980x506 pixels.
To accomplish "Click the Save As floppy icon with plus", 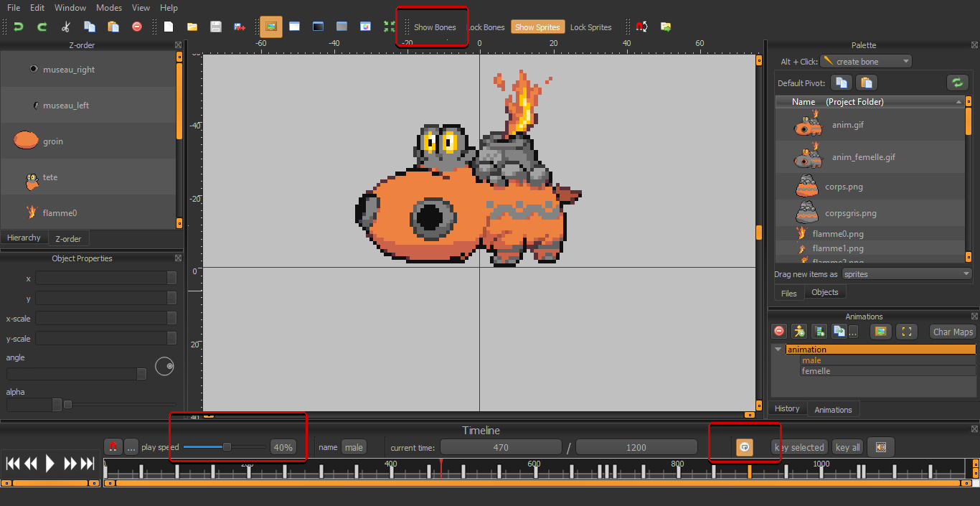I will (x=240, y=27).
